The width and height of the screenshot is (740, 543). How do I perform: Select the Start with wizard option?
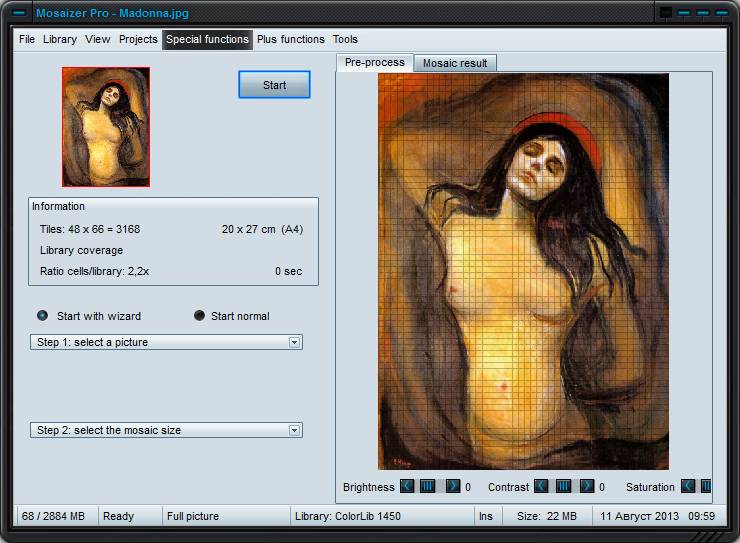pyautogui.click(x=42, y=316)
